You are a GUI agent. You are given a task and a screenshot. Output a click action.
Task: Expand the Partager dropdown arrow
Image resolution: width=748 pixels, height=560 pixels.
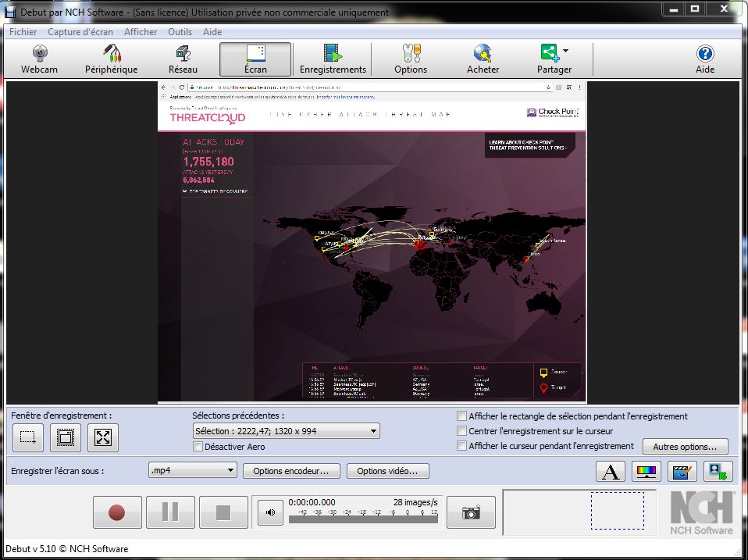click(x=566, y=52)
